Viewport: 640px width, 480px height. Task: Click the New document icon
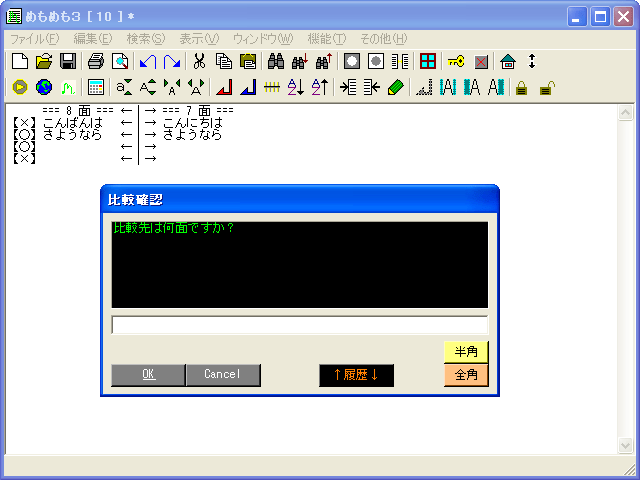tap(20, 62)
